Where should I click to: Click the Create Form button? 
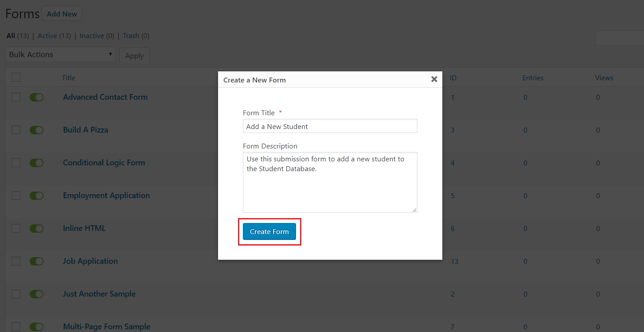coord(269,231)
